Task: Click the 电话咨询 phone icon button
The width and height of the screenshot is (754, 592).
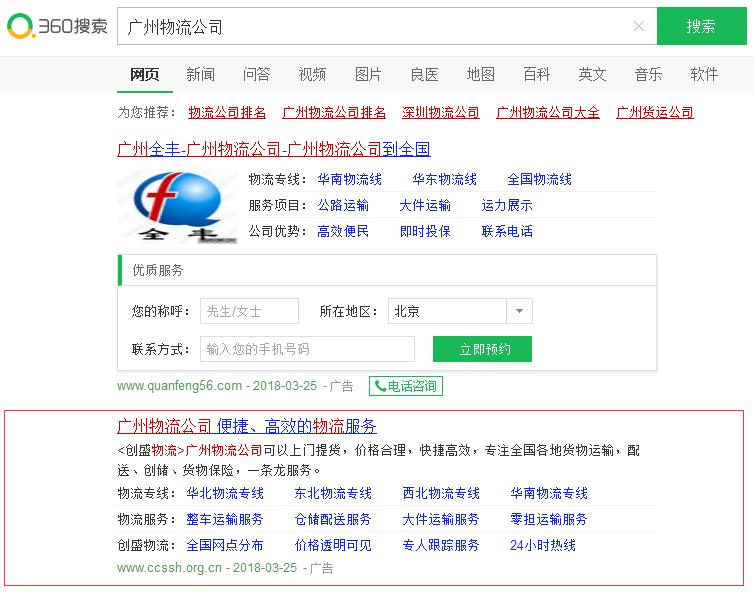Action: (x=406, y=386)
